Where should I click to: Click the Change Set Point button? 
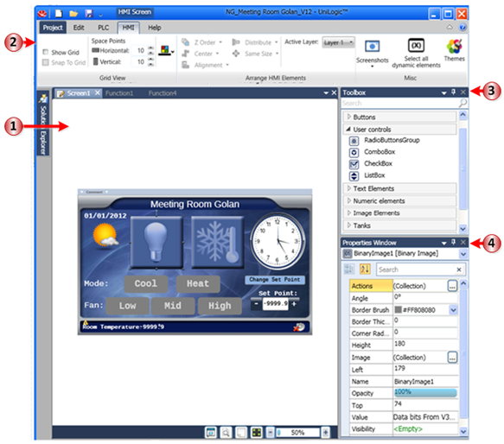275,280
